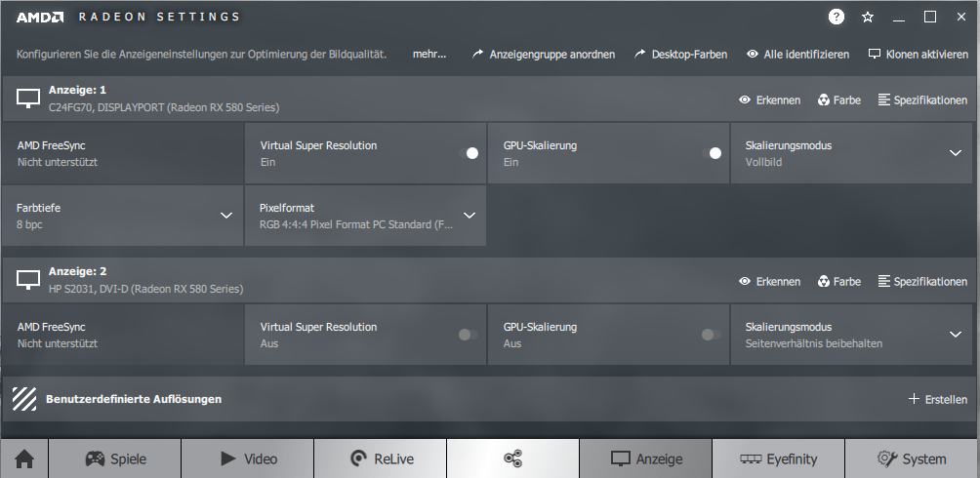Go to the Home tab icon
The width and height of the screenshot is (980, 478).
pyautogui.click(x=24, y=459)
